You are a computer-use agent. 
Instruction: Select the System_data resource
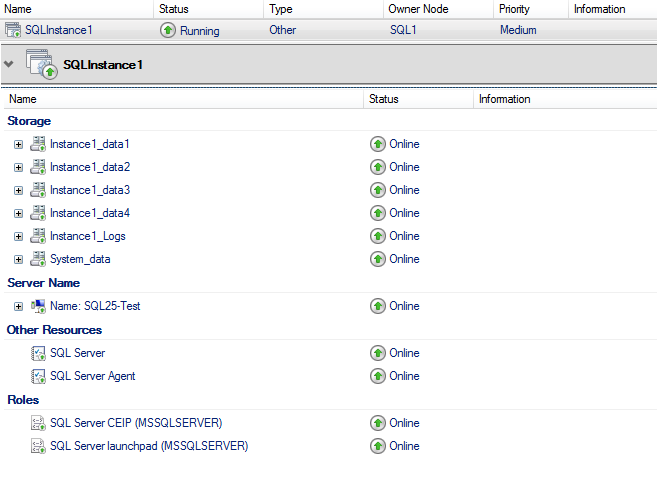click(x=80, y=259)
